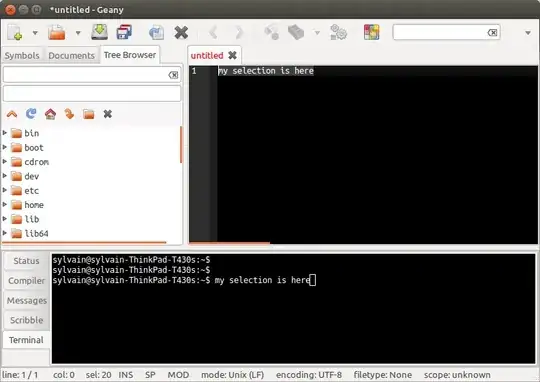
Task: Compile the current file
Action: point(271,32)
